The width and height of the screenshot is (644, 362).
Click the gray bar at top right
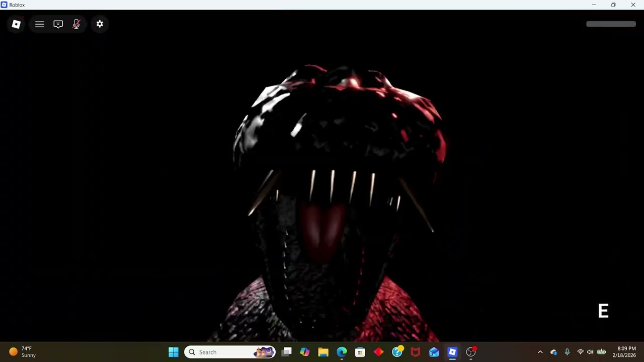click(611, 24)
